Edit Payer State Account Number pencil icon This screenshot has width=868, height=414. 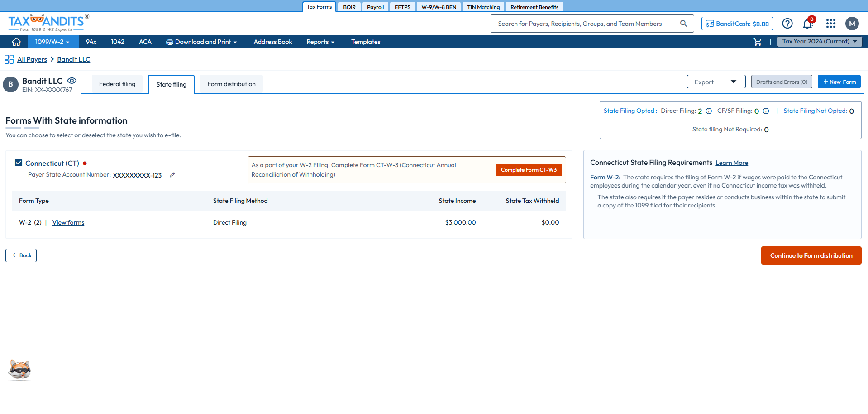(172, 175)
